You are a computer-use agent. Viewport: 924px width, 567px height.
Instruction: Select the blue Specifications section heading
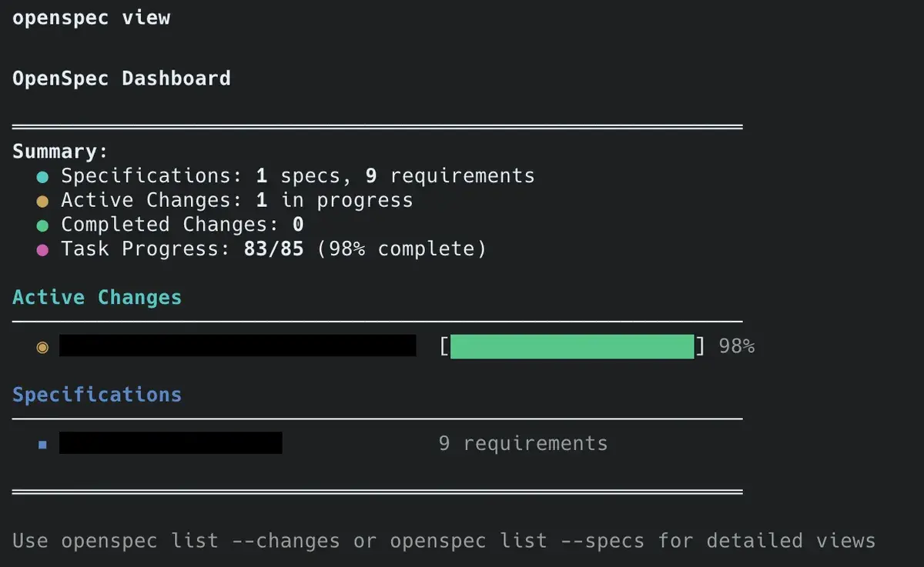[x=97, y=395]
